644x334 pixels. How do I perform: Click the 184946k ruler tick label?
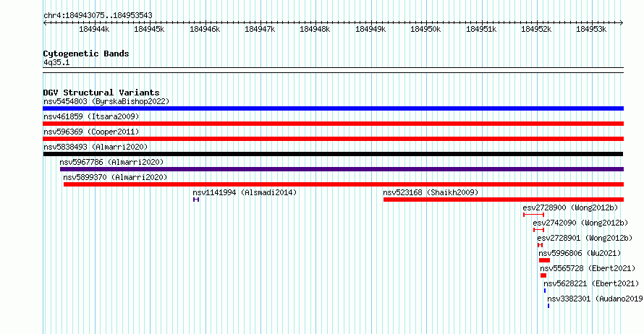(x=205, y=29)
